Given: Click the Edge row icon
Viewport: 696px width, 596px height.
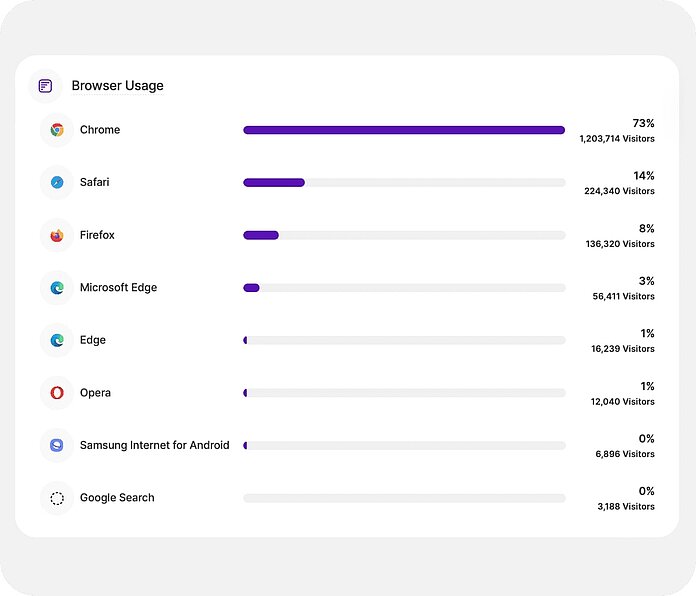Looking at the screenshot, I should click(57, 340).
